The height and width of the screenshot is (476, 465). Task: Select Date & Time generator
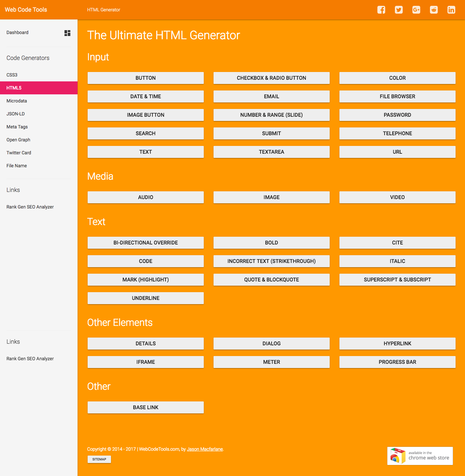pos(146,96)
